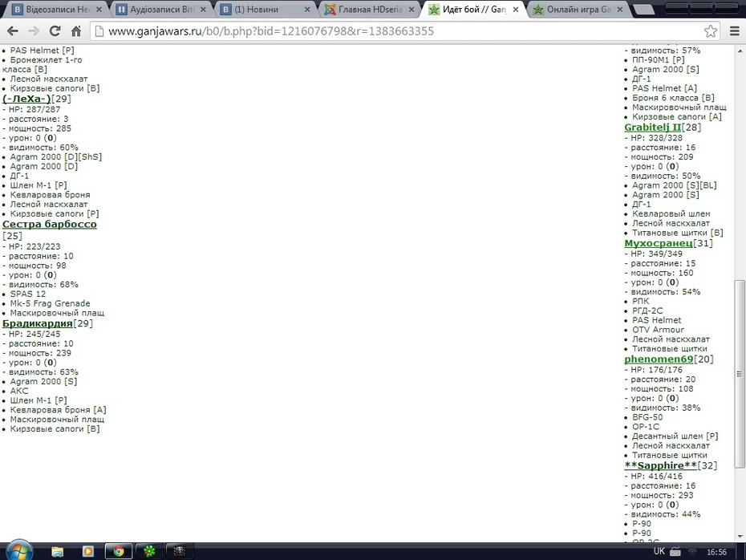
Task: Click text "РПК"
Action: (x=640, y=301)
